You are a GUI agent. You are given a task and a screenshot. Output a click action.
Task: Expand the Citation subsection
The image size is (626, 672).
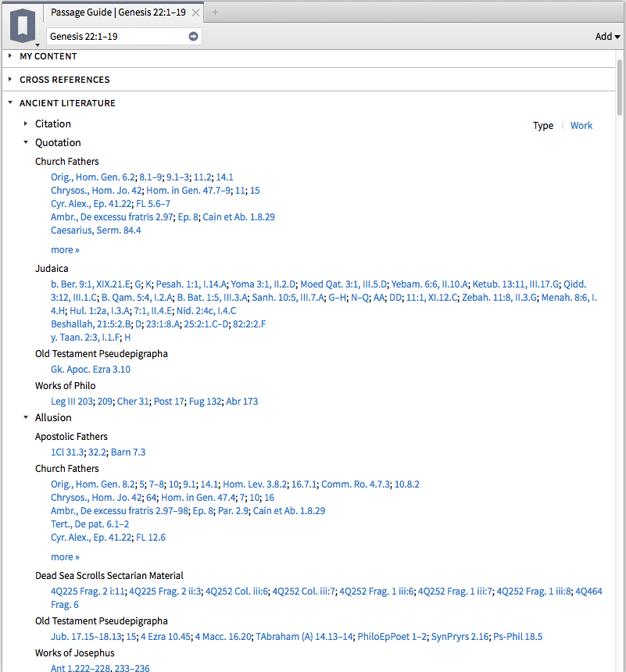pyautogui.click(x=26, y=124)
